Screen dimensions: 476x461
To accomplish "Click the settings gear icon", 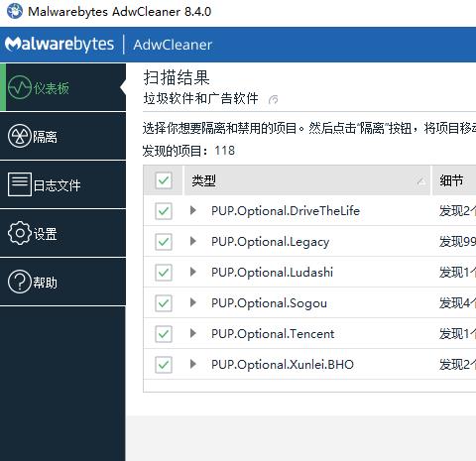I will point(20,233).
